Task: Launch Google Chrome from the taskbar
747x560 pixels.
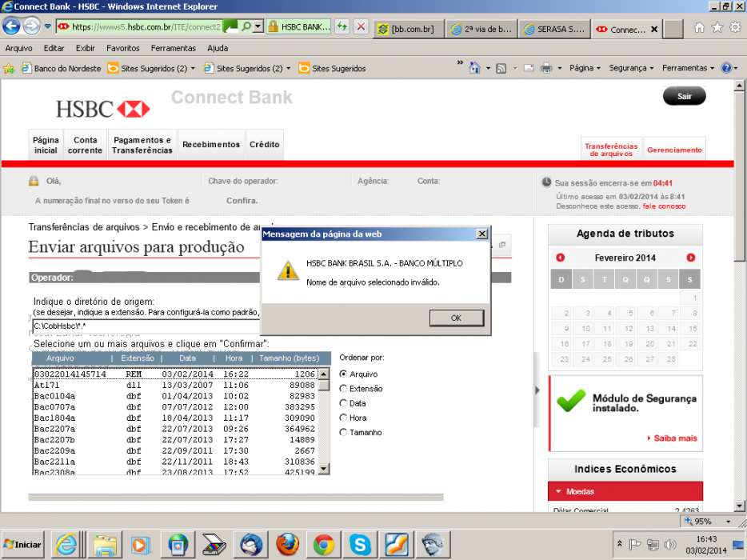Action: click(324, 544)
